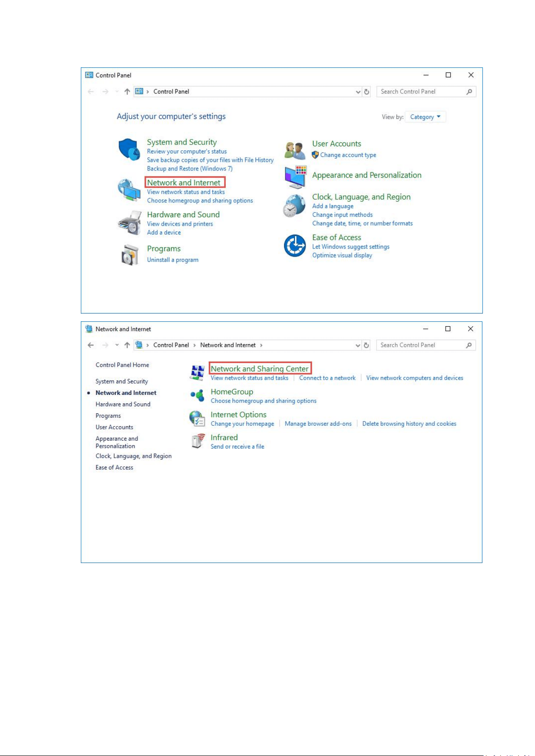Click Forward arrow in Network and Internet window
This screenshot has width=535, height=756.
(x=105, y=345)
